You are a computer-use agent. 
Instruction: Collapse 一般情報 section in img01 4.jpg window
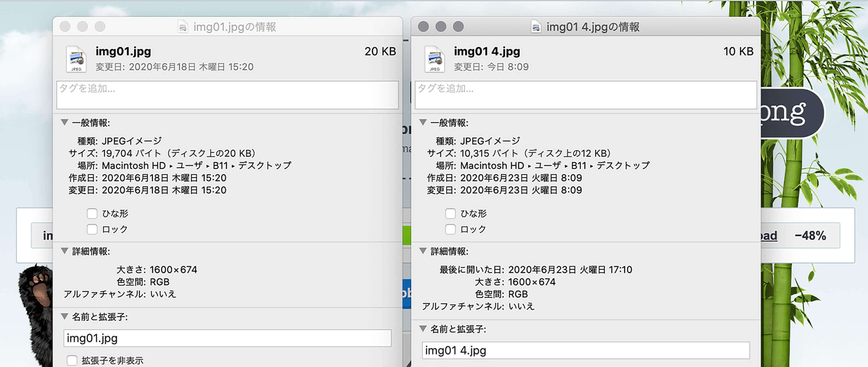tap(423, 122)
